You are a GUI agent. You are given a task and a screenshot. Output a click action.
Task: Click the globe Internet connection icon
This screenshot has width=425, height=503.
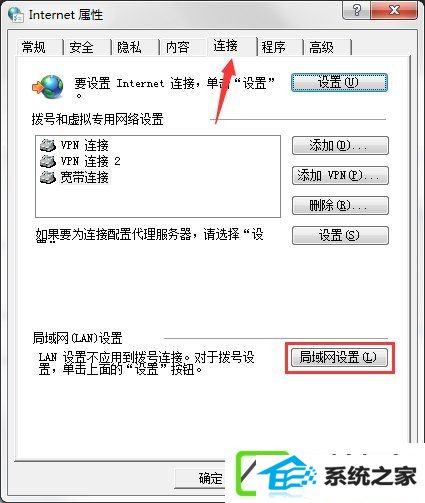pos(48,87)
